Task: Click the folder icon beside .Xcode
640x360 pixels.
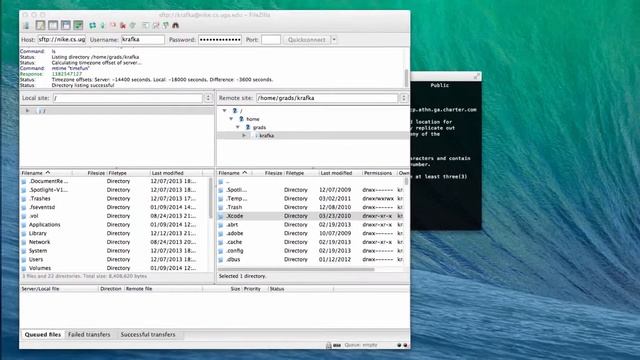Action: coord(221,216)
